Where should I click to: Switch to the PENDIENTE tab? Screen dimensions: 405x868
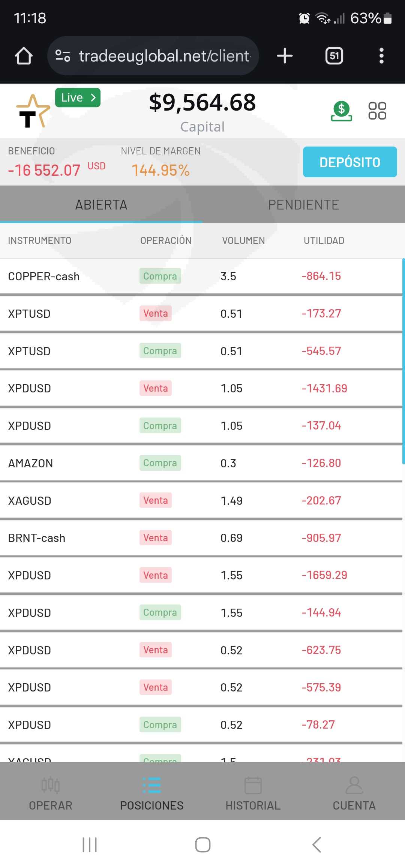coord(303,205)
